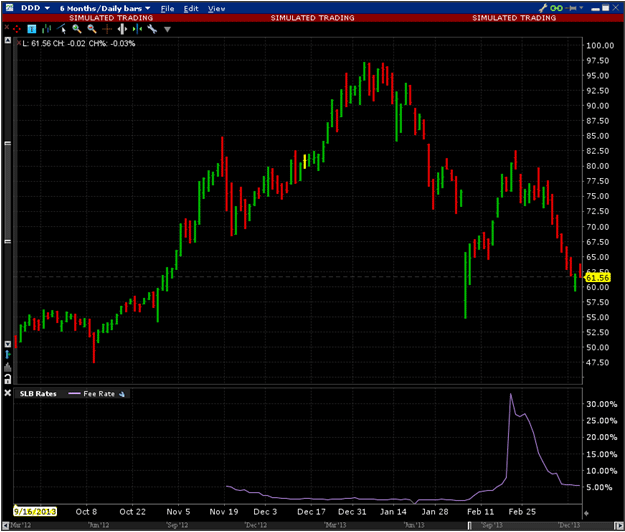The width and height of the screenshot is (625, 532).
Task: Click the bar chart type icon
Action: tap(45, 29)
